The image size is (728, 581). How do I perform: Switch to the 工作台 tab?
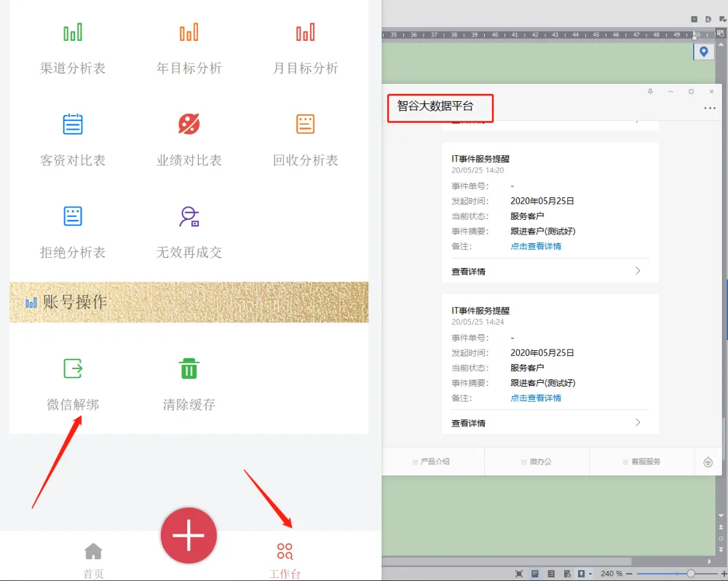click(285, 558)
